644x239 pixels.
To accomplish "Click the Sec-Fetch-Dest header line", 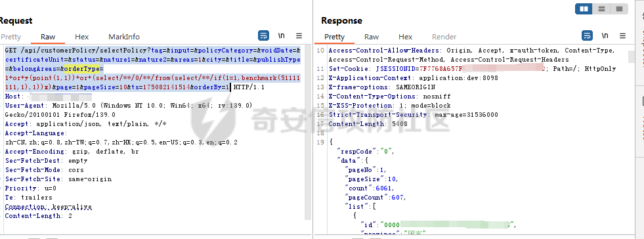I will pos(46,161).
